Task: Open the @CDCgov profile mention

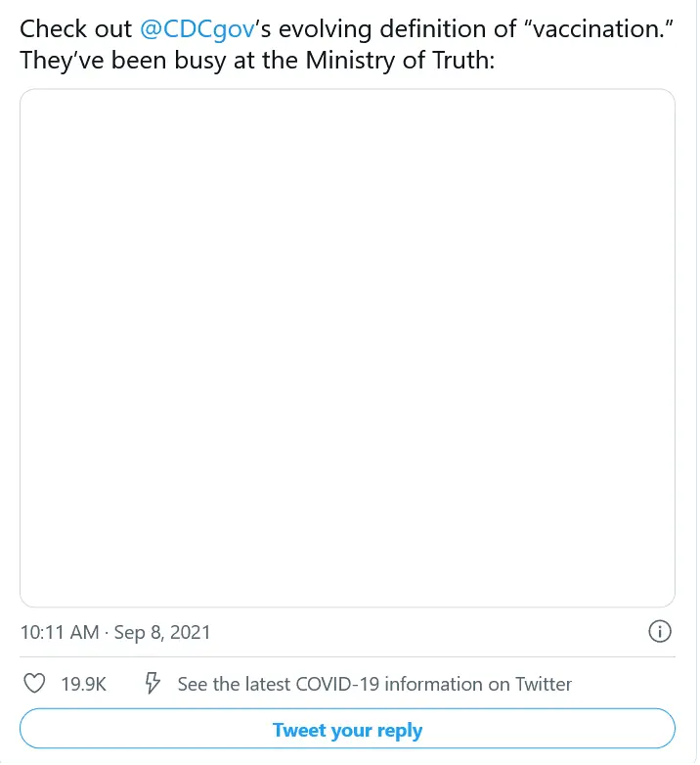Action: 197,28
